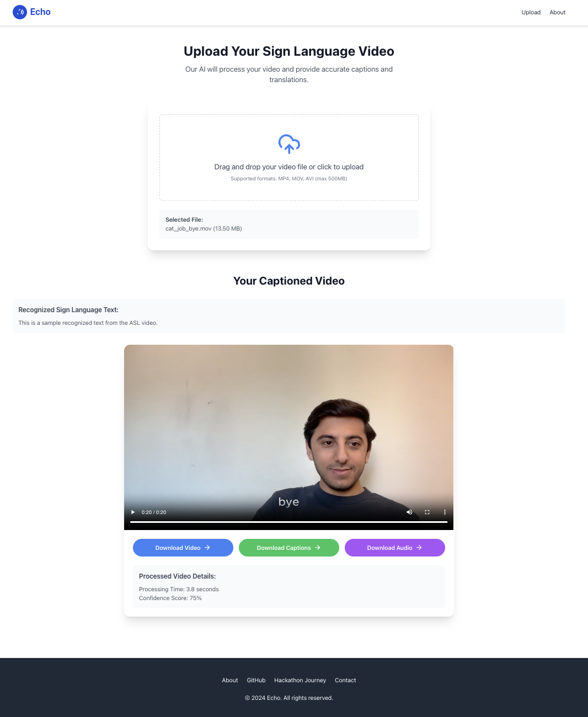Open the GitHub footer link
588x717 pixels.
coord(256,680)
